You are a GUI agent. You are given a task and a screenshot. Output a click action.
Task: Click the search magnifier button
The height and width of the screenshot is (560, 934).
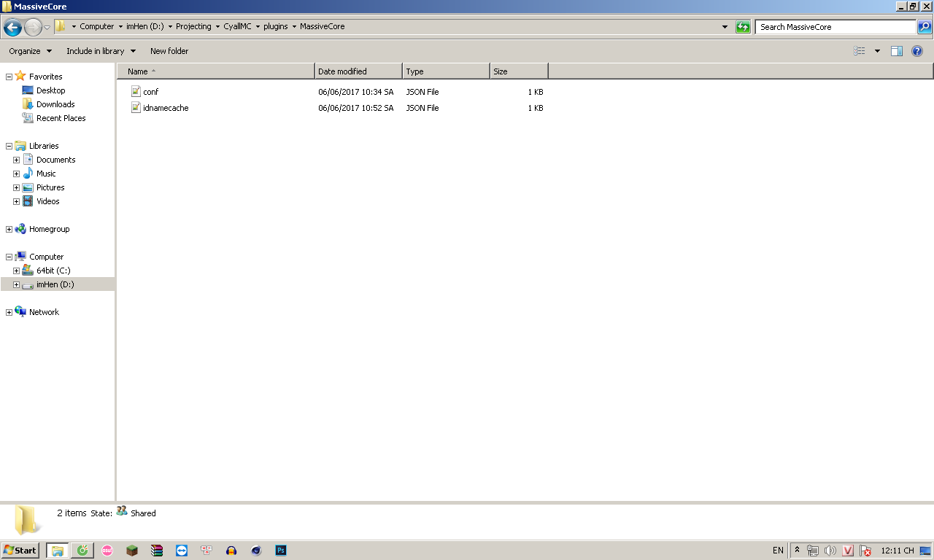(x=925, y=27)
